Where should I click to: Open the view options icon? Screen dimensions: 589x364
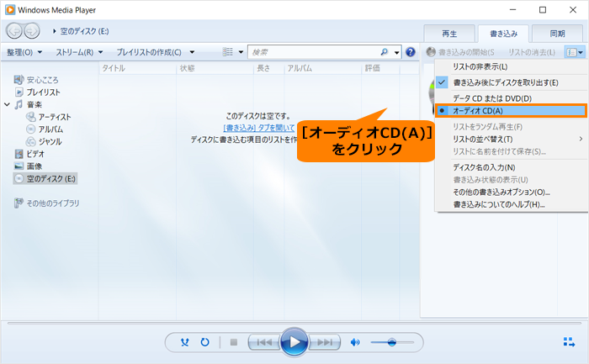(x=228, y=52)
